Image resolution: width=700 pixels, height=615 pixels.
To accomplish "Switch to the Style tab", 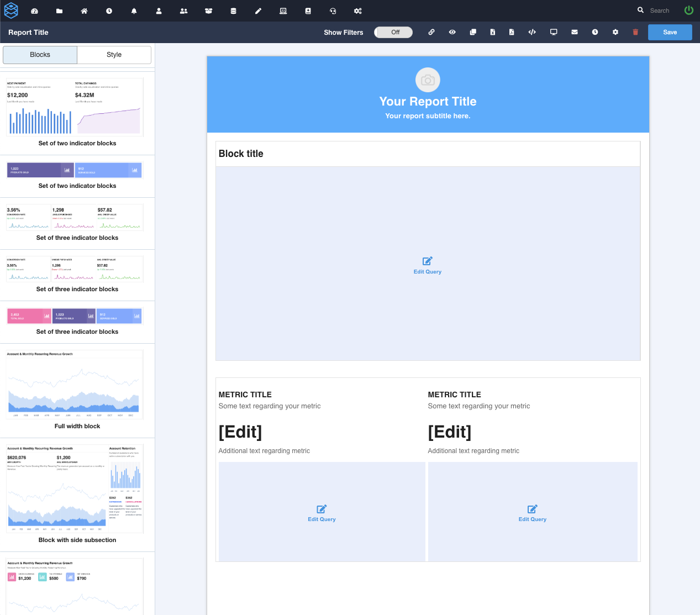I will pos(114,55).
